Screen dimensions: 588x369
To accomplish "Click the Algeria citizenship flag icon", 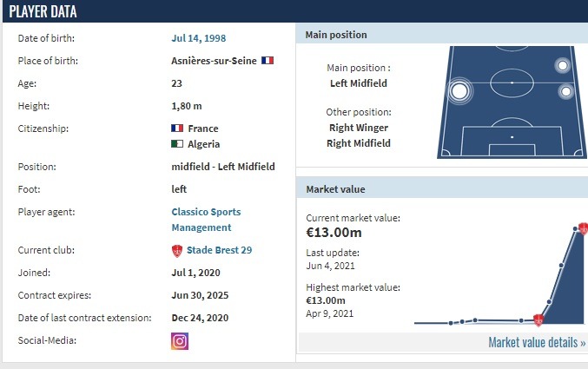I will [177, 143].
